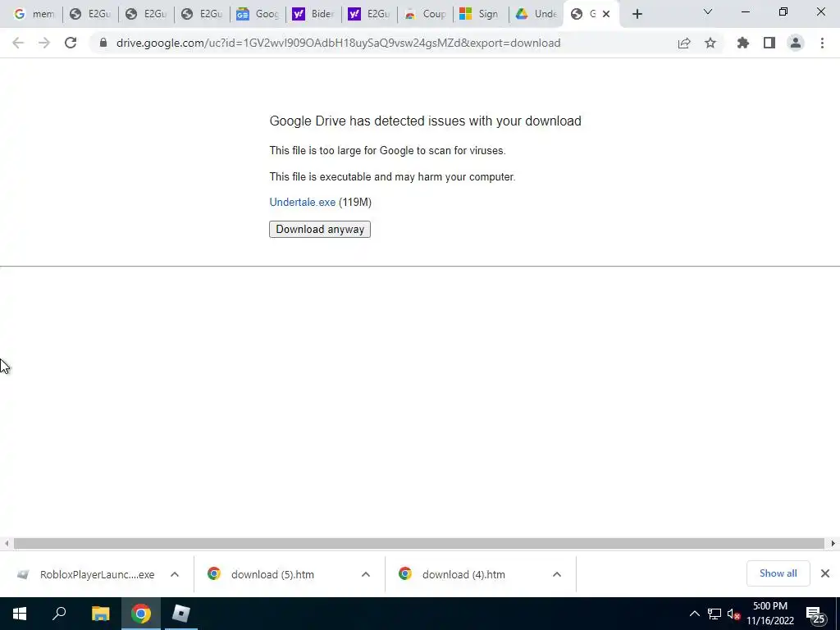
Task: Click the Roblox taskbar icon
Action: point(180,614)
